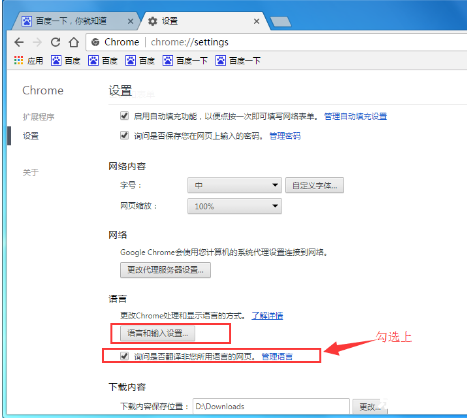Expand the 字号 font size dropdown

(x=234, y=185)
